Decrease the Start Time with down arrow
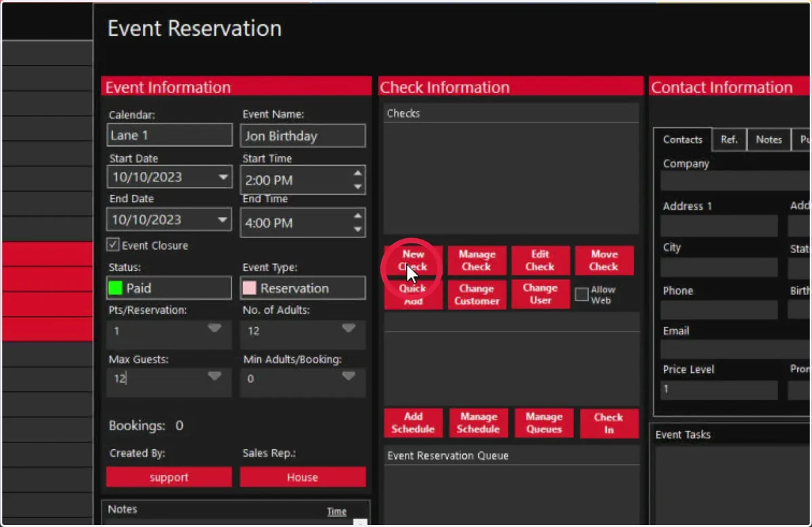The height and width of the screenshot is (527, 812). [358, 187]
